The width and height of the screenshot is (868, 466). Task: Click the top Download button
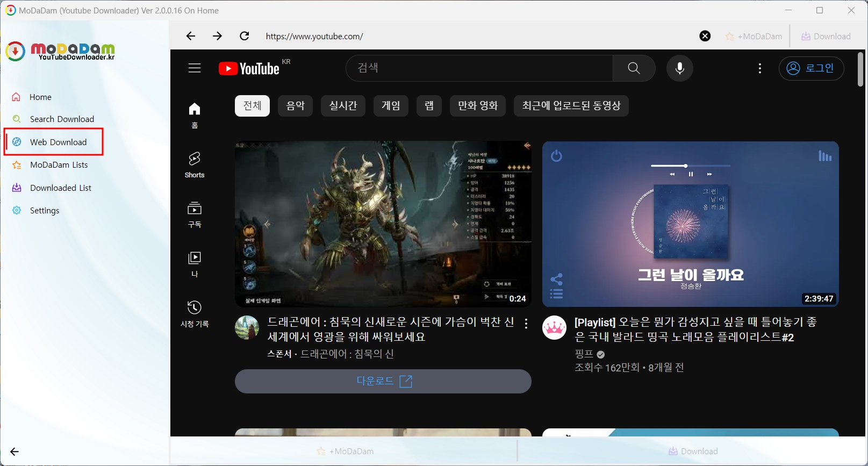(x=826, y=37)
